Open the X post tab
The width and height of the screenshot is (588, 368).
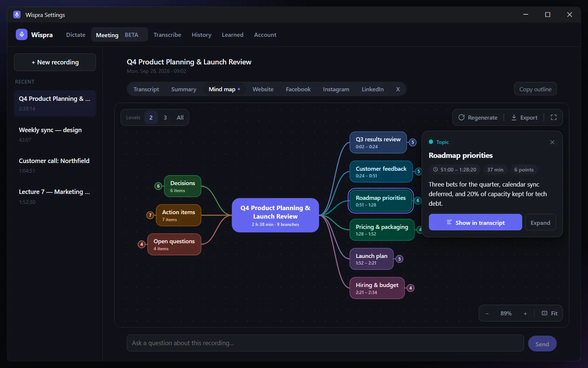398,89
